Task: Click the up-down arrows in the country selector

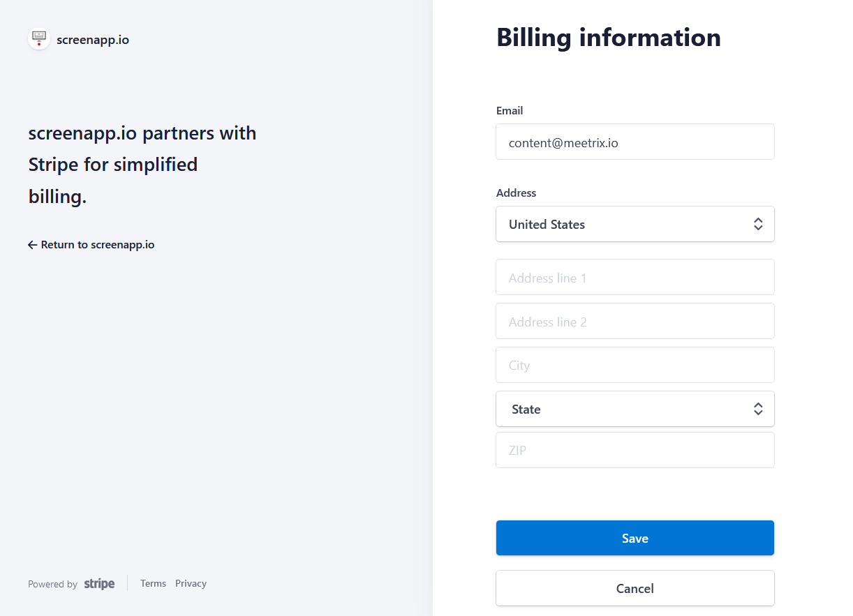Action: 757,225
